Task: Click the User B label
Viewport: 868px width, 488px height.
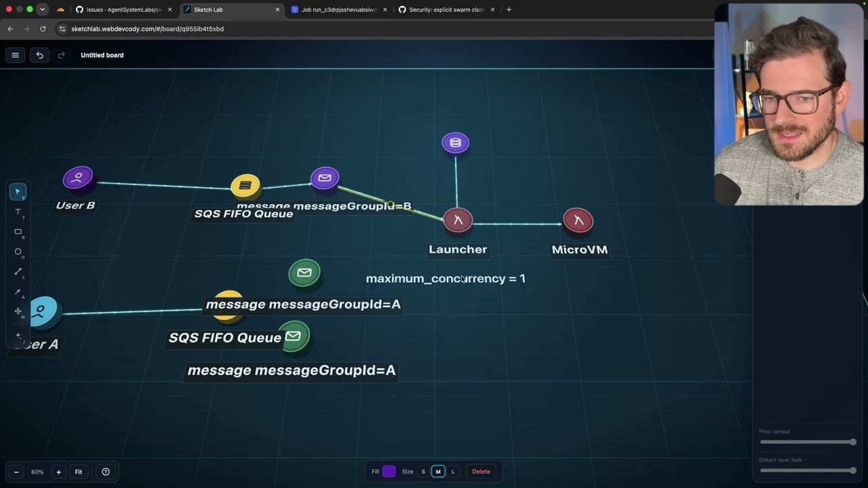Action: (x=75, y=205)
